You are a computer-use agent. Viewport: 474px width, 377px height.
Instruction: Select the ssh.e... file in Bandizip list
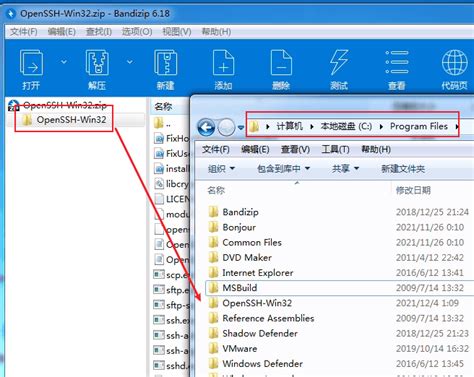(171, 320)
